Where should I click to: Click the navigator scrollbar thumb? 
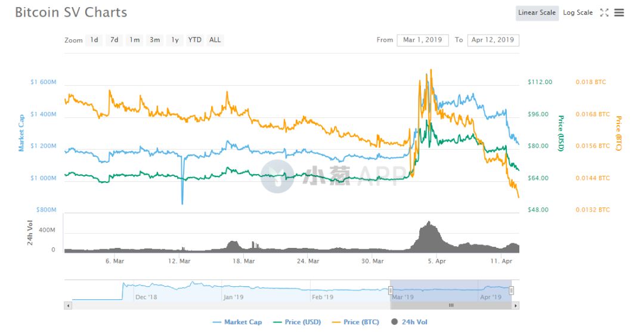[451, 305]
